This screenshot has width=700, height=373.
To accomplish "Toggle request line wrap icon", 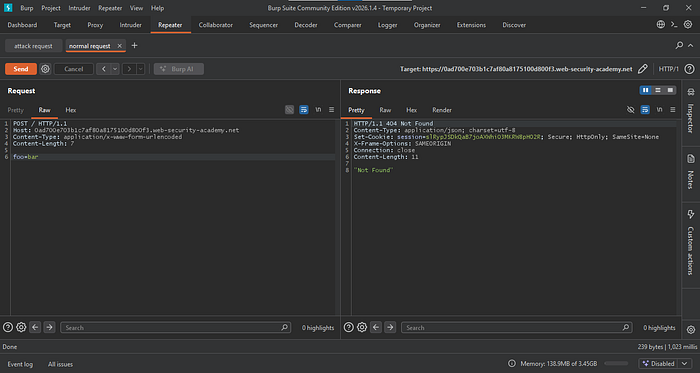I will pyautogui.click(x=304, y=110).
